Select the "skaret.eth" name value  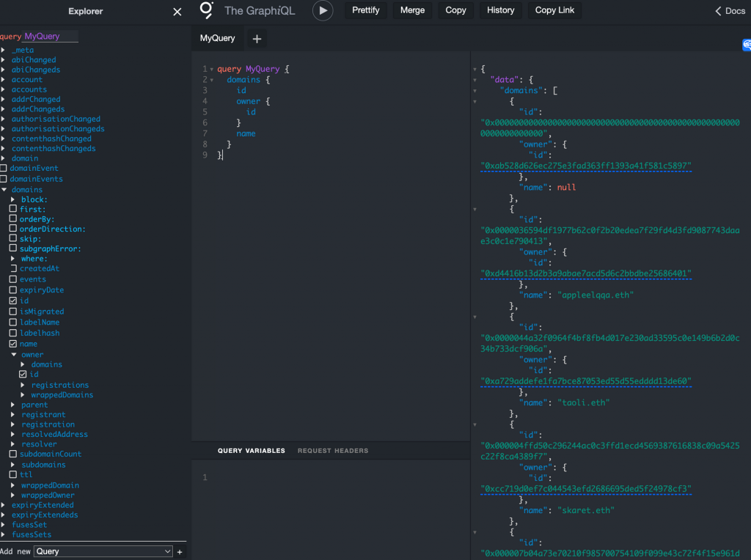coord(586,511)
